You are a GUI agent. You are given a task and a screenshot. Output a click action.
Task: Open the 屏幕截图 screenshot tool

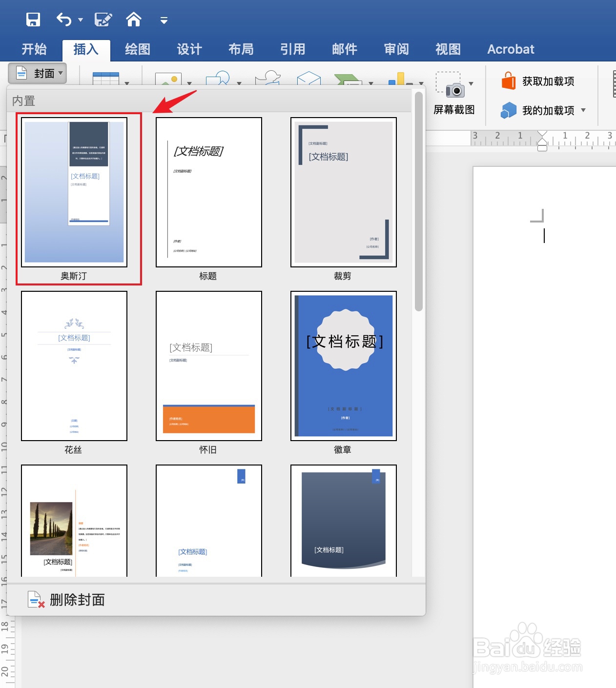[454, 95]
